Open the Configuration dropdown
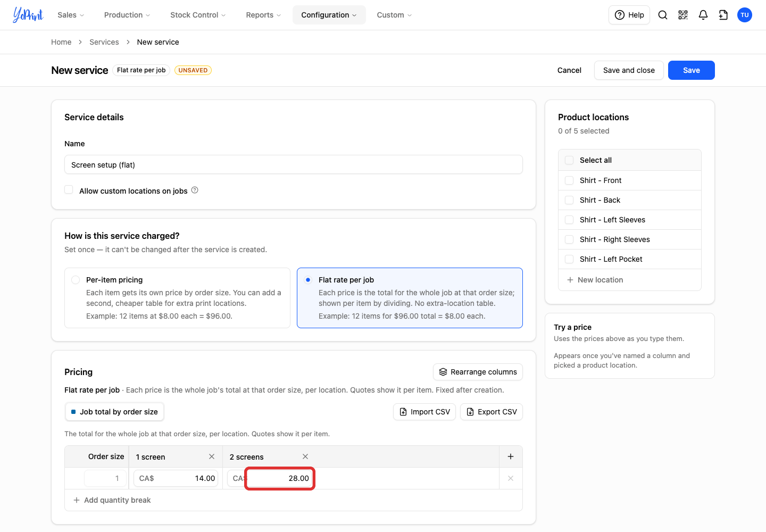766x532 pixels. click(x=329, y=15)
